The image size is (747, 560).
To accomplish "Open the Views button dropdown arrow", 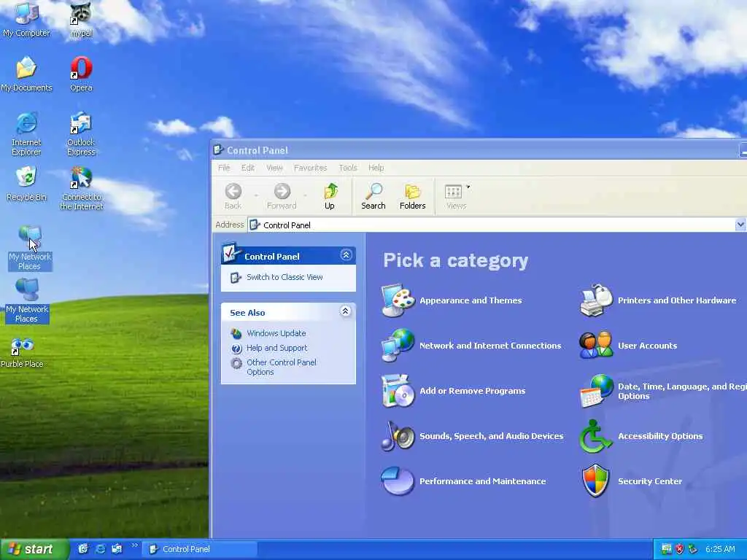I will pyautogui.click(x=468, y=187).
